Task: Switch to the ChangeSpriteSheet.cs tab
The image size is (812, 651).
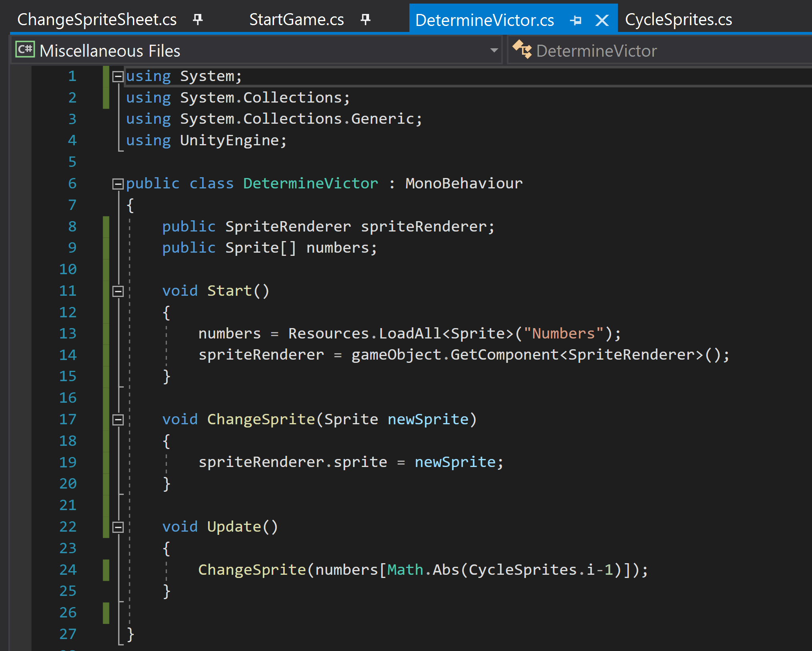Action: [x=97, y=20]
